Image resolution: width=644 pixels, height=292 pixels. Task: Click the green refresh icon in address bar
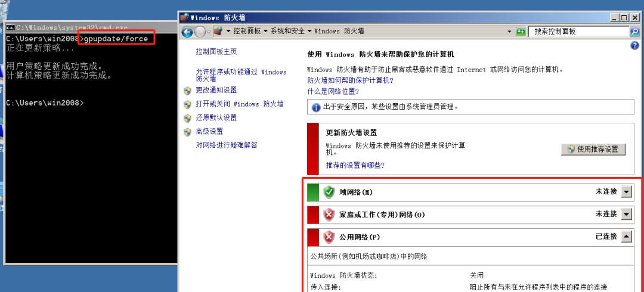(x=521, y=32)
